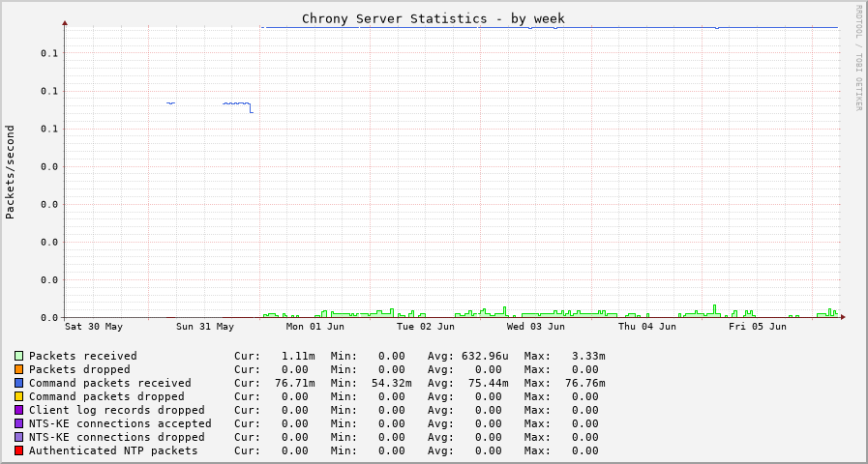Image resolution: width=868 pixels, height=464 pixels.
Task: Click the Client log records dropped swatch
Action: coord(18,410)
